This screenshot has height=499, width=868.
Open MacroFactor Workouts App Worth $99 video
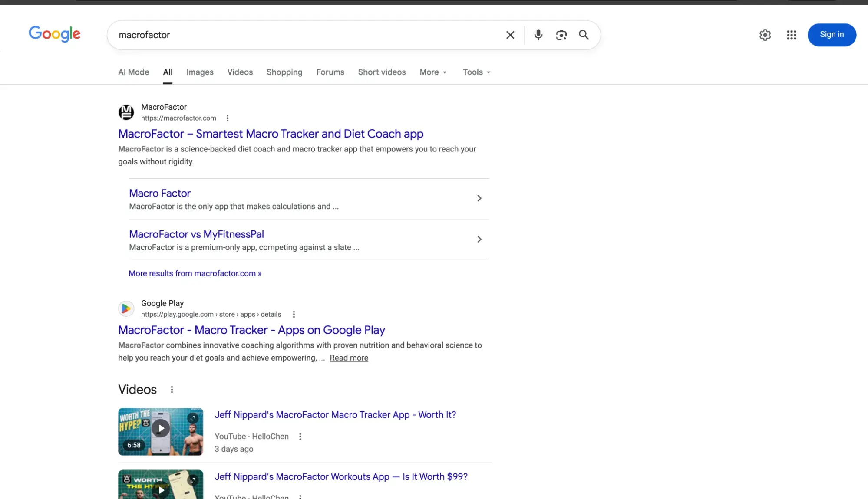[341, 477]
